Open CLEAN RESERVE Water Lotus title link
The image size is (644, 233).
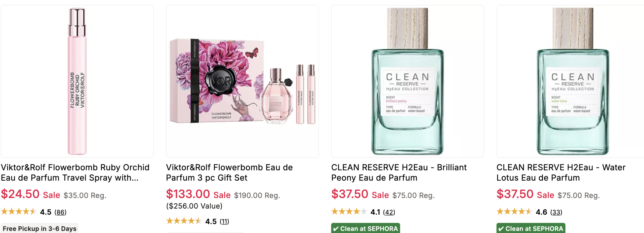[x=561, y=173]
